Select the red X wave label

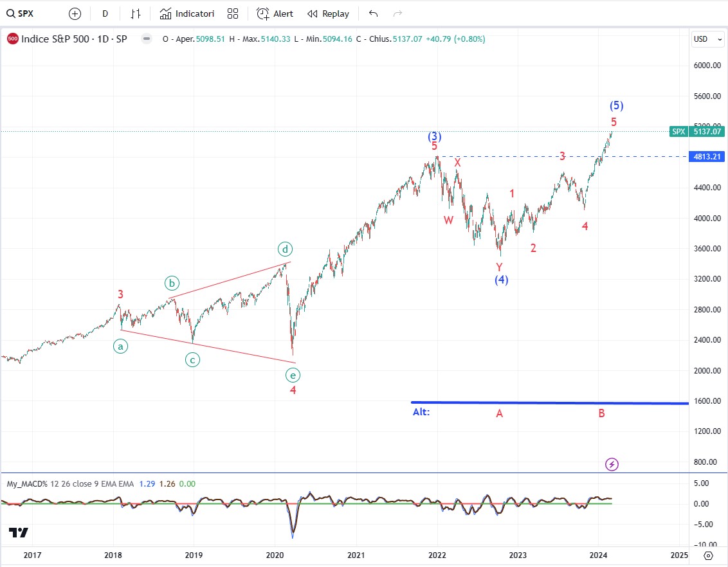tap(457, 163)
